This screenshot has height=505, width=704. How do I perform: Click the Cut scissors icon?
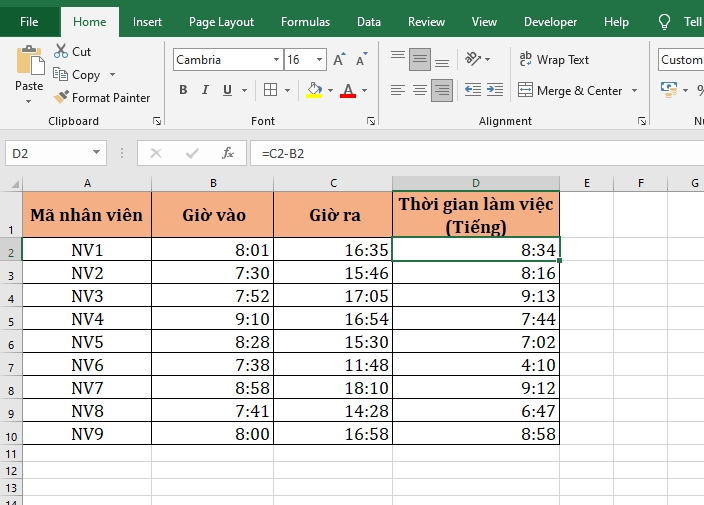61,51
